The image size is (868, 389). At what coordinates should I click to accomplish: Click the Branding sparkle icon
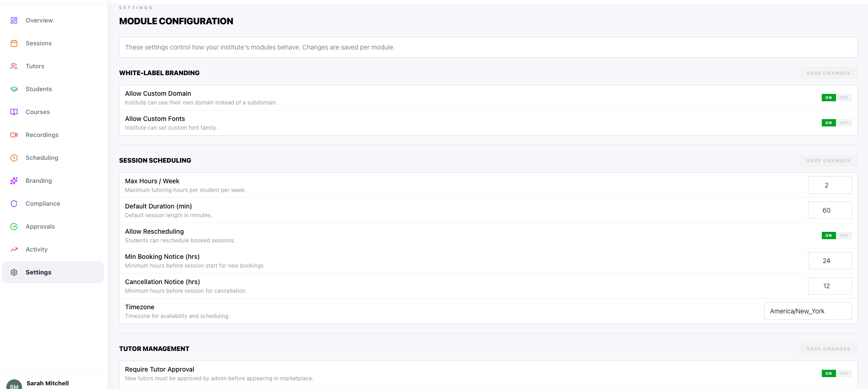(x=14, y=181)
